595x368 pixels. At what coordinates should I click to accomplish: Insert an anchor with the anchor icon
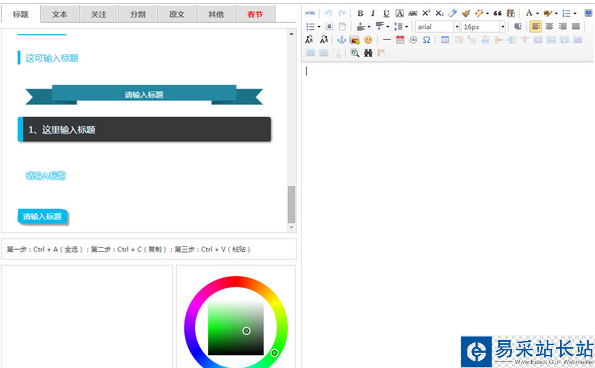[x=342, y=40]
